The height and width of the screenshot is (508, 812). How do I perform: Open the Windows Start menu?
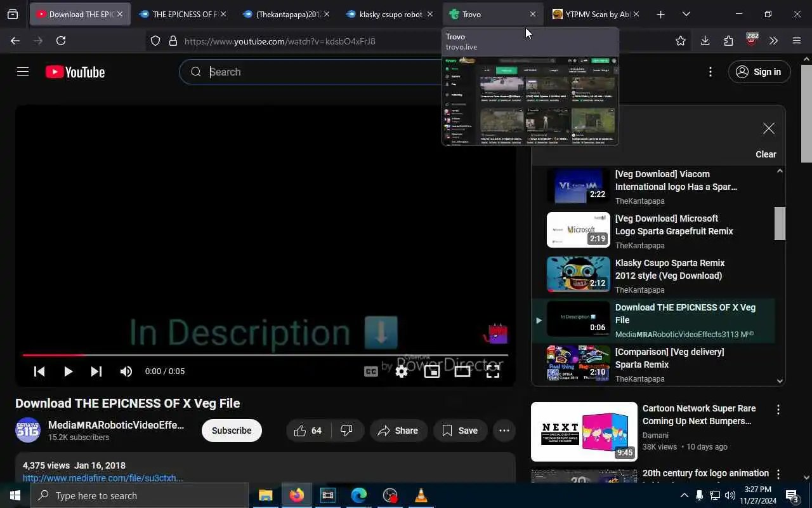15,495
